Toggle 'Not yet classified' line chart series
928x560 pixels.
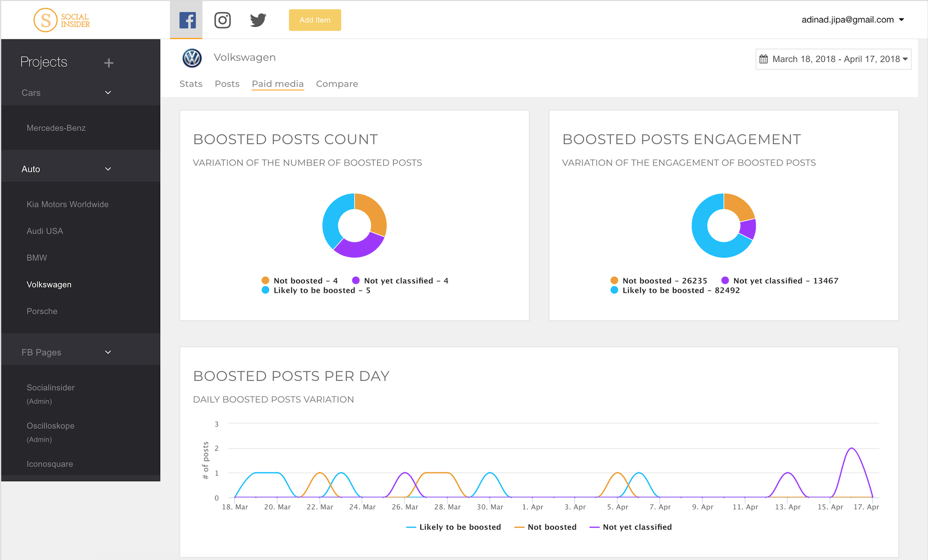pos(631,527)
